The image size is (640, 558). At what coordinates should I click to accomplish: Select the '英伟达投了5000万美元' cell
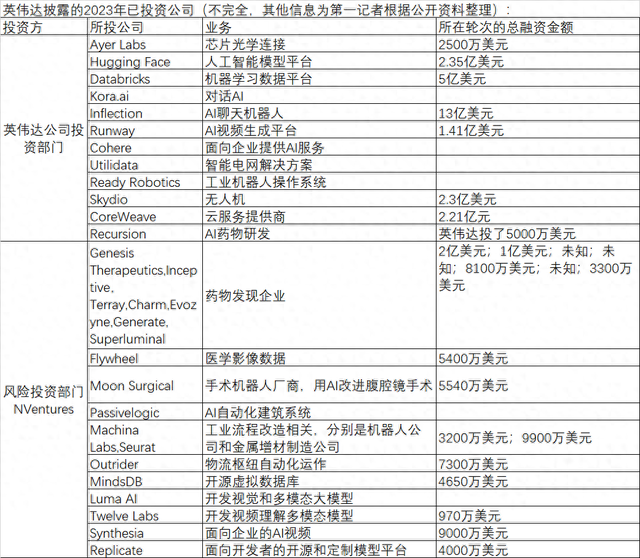coord(538,233)
